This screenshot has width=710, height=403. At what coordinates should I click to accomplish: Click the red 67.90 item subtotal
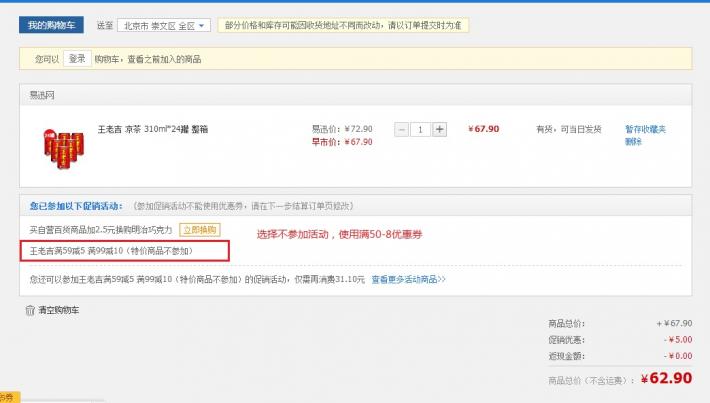click(484, 129)
